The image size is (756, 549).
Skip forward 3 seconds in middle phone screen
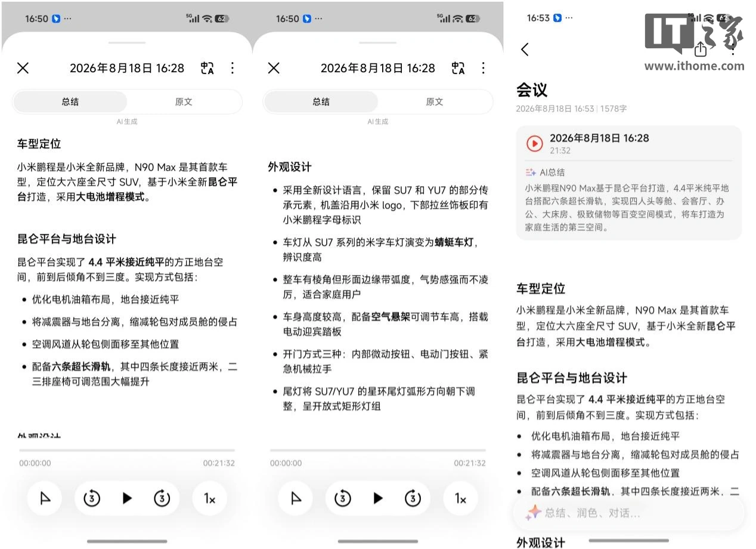click(413, 498)
